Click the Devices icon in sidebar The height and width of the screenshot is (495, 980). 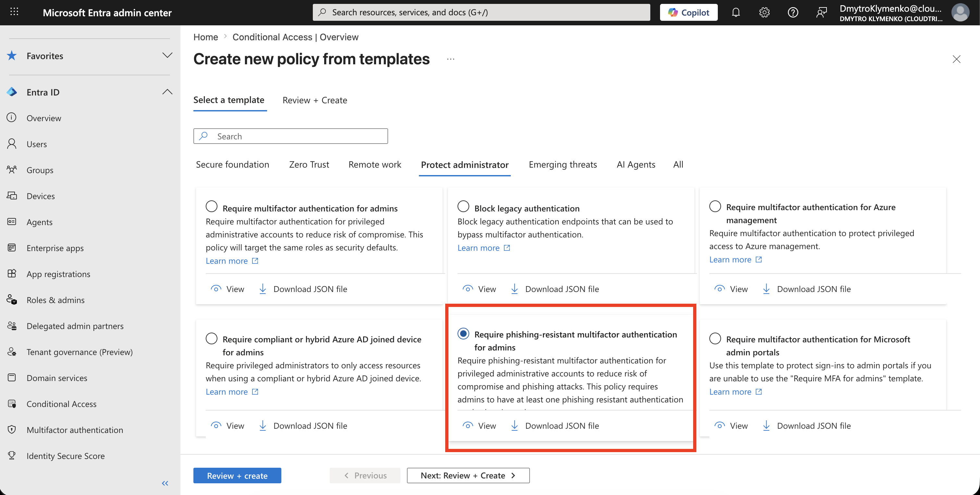(12, 196)
